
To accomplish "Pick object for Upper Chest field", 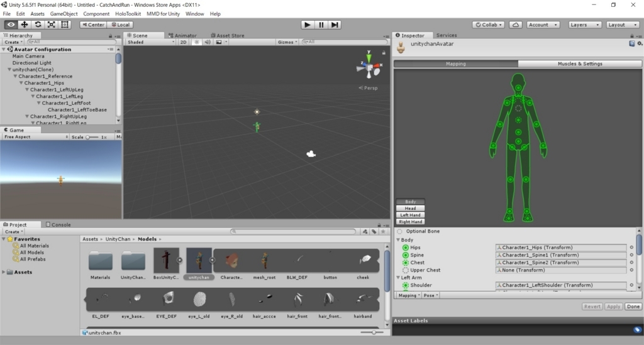I will coord(631,270).
